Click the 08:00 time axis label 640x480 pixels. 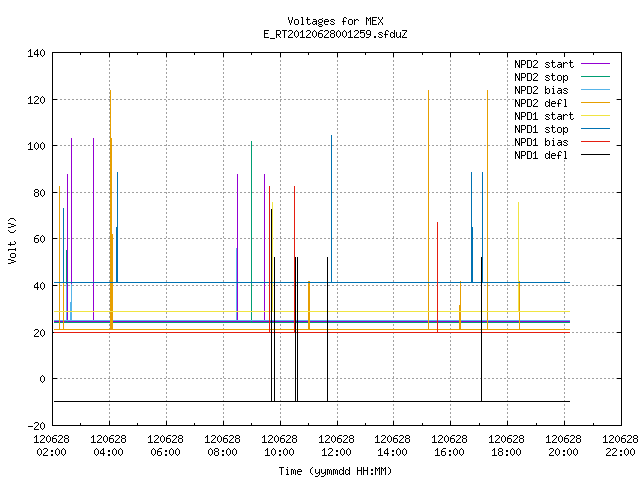(x=222, y=452)
